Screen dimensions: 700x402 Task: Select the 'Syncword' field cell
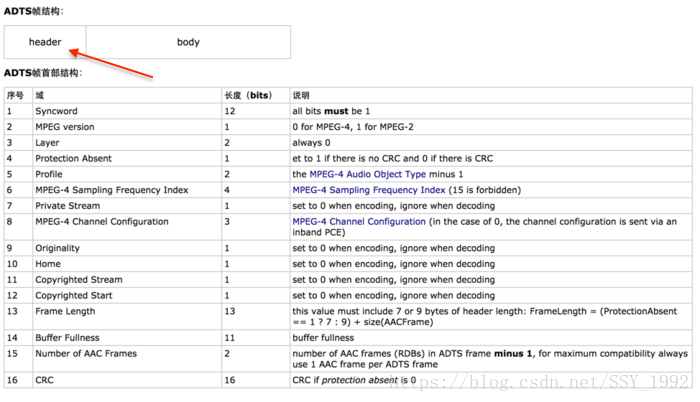pos(127,111)
